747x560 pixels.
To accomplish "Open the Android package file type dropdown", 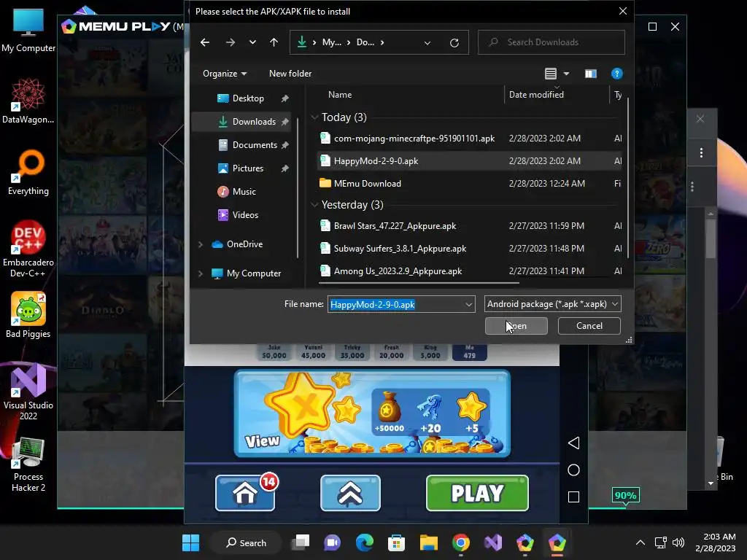I will 553,304.
